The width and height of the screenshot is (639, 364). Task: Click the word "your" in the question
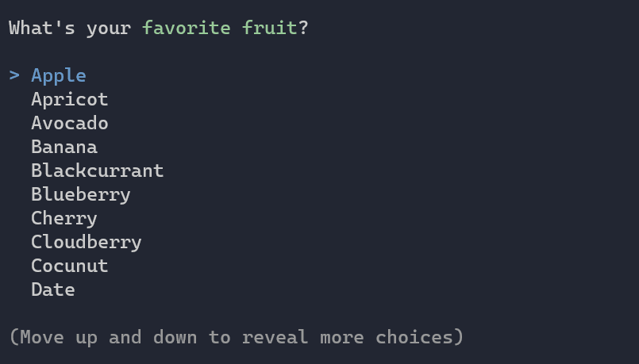[x=109, y=29]
